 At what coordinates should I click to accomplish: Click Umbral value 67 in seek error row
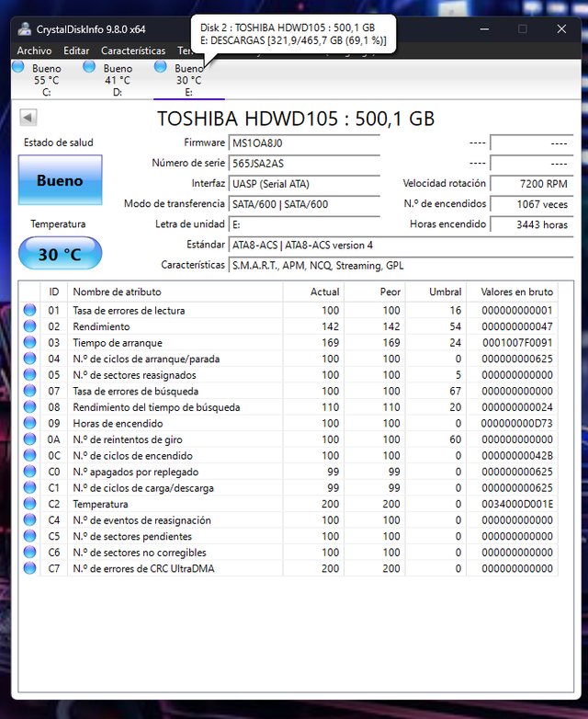pyautogui.click(x=455, y=391)
